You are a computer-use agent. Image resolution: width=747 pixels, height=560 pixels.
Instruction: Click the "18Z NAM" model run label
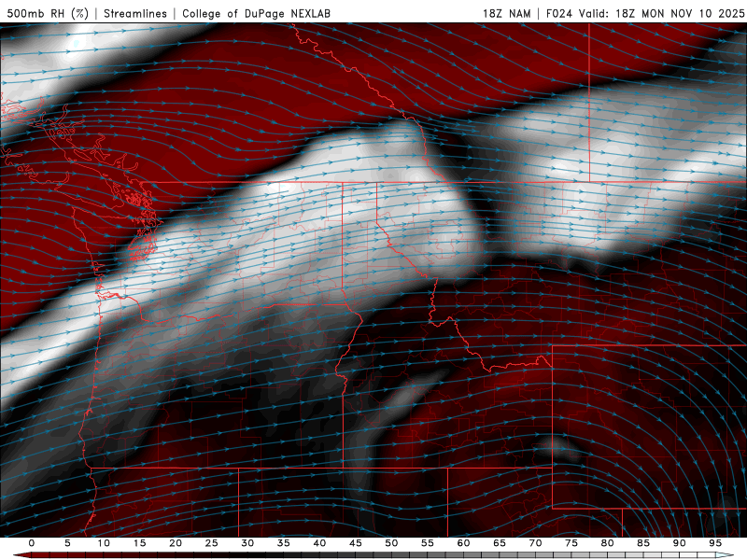[506, 13]
